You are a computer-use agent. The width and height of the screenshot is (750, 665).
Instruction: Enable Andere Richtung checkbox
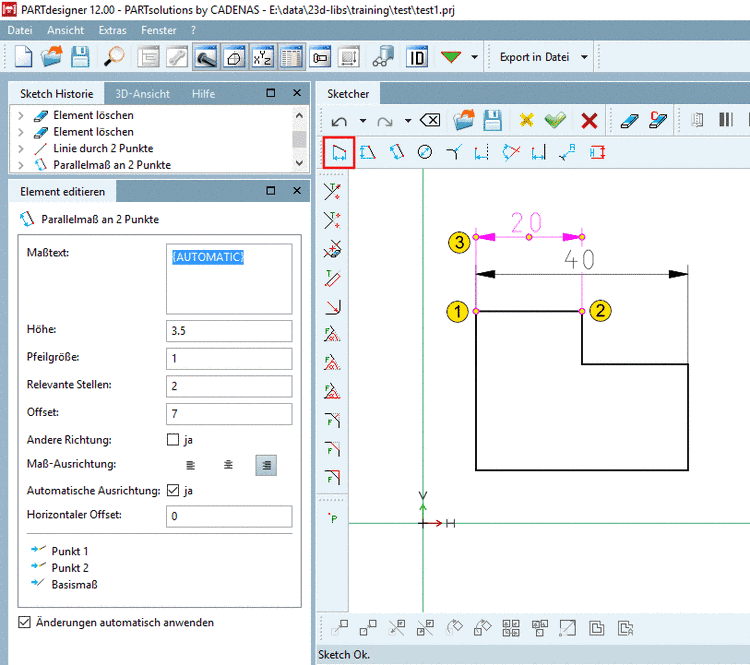click(x=173, y=440)
